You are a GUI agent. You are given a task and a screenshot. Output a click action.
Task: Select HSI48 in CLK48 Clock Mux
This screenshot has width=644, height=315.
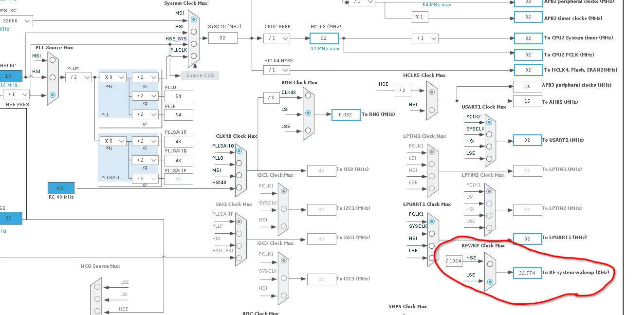[x=239, y=187]
